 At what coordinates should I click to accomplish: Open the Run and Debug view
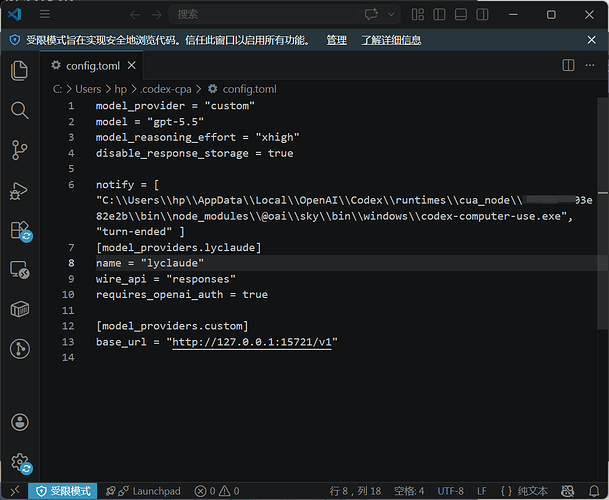(x=19, y=190)
